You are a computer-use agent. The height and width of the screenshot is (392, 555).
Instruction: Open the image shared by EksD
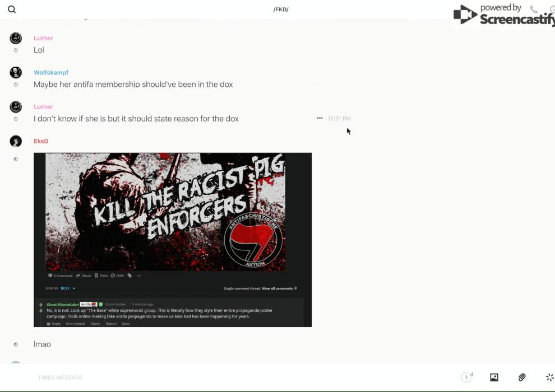(173, 240)
